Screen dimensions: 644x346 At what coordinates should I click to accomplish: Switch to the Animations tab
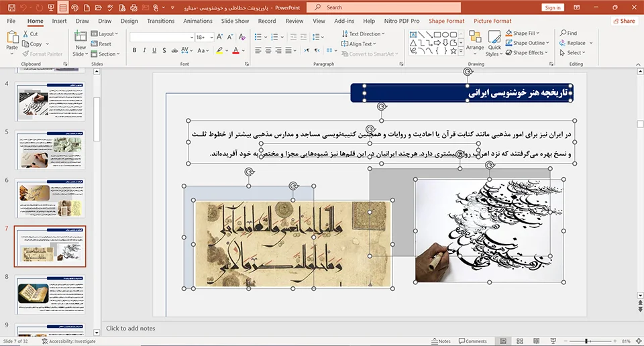(197, 21)
